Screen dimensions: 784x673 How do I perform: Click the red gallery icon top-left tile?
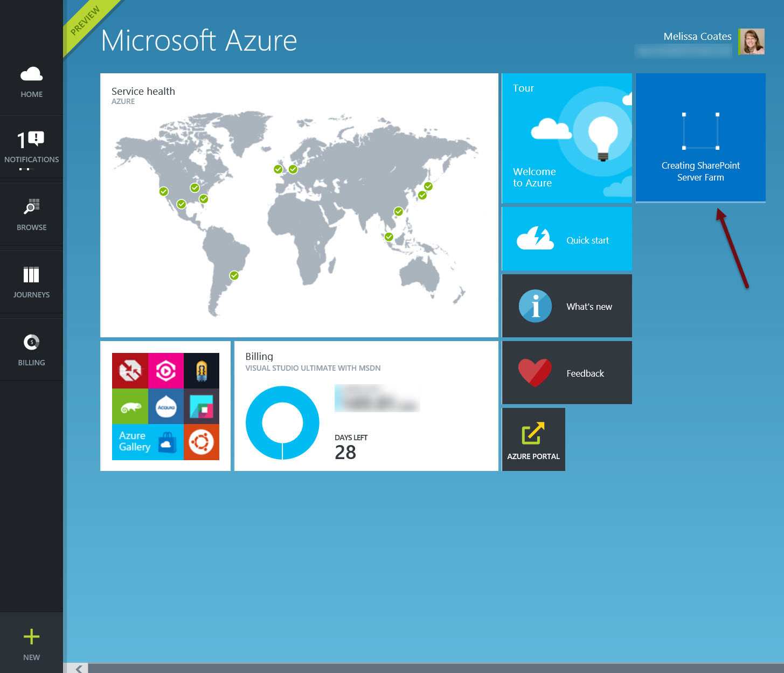(x=130, y=371)
